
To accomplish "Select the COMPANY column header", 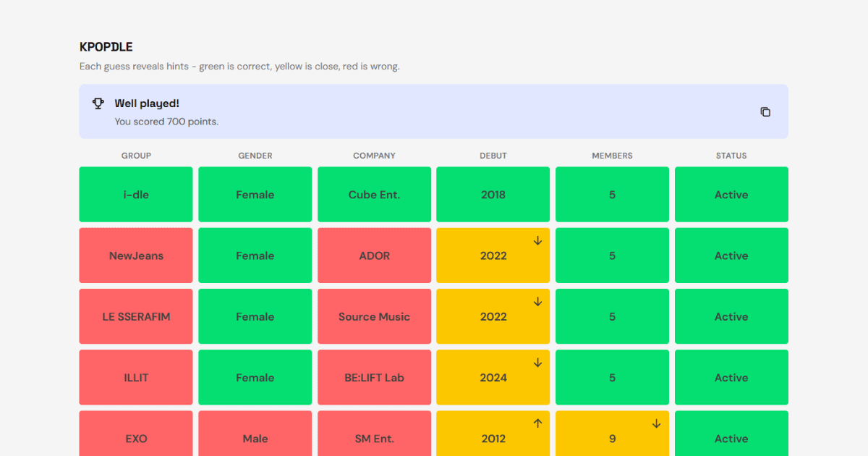I will click(x=374, y=156).
